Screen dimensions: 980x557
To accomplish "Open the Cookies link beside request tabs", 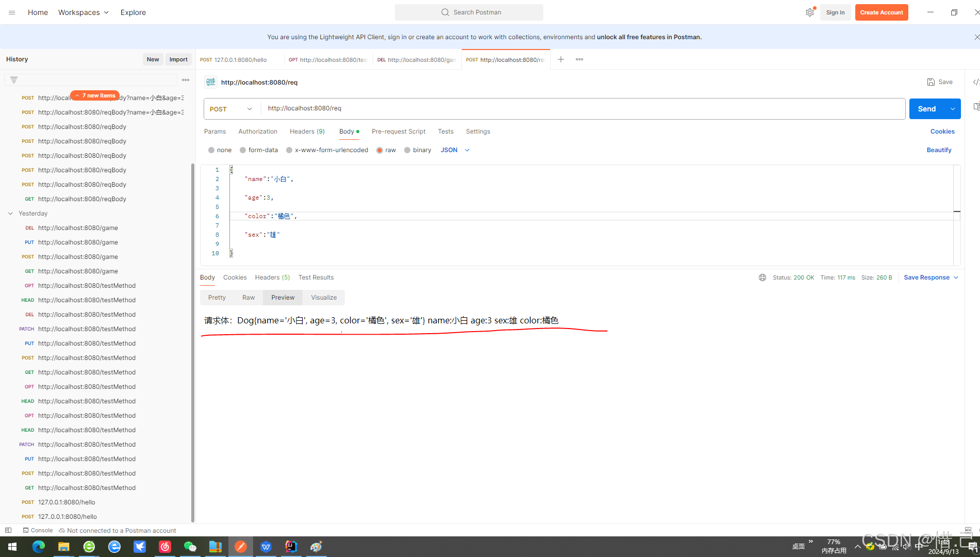I will click(x=942, y=132).
